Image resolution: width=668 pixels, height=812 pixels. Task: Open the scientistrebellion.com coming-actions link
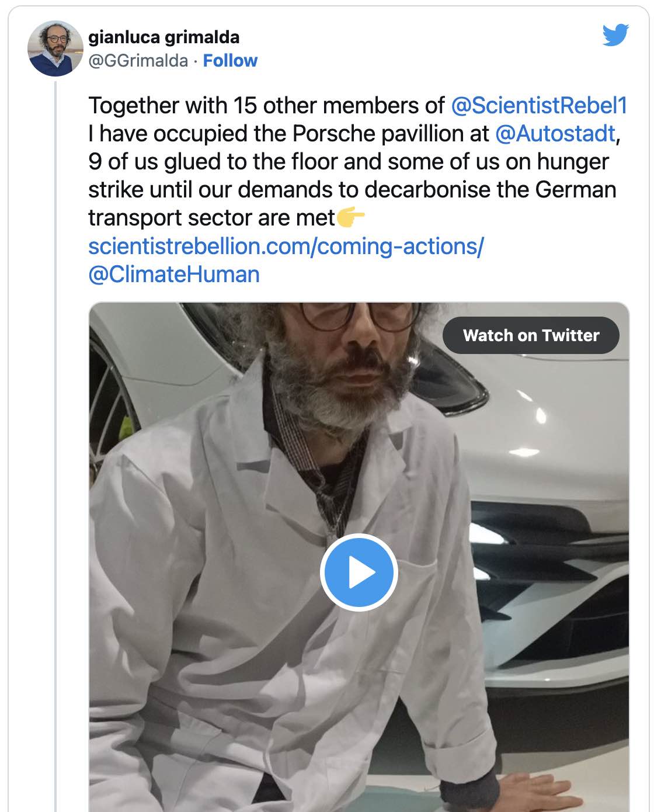(x=286, y=247)
